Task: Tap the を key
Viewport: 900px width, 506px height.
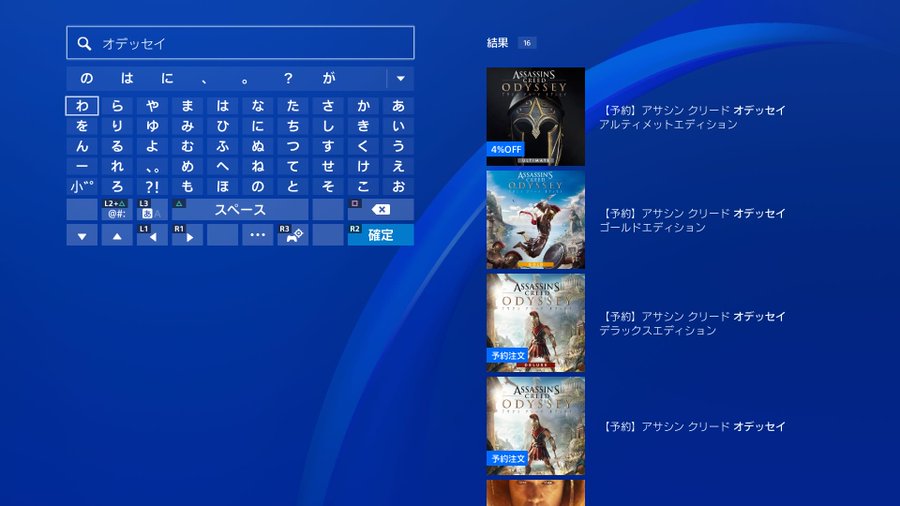Action: click(82, 126)
